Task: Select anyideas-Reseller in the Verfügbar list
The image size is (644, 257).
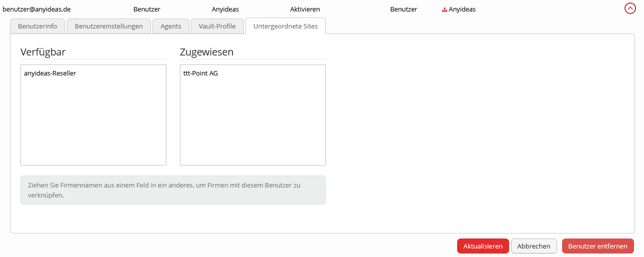Action: click(50, 73)
